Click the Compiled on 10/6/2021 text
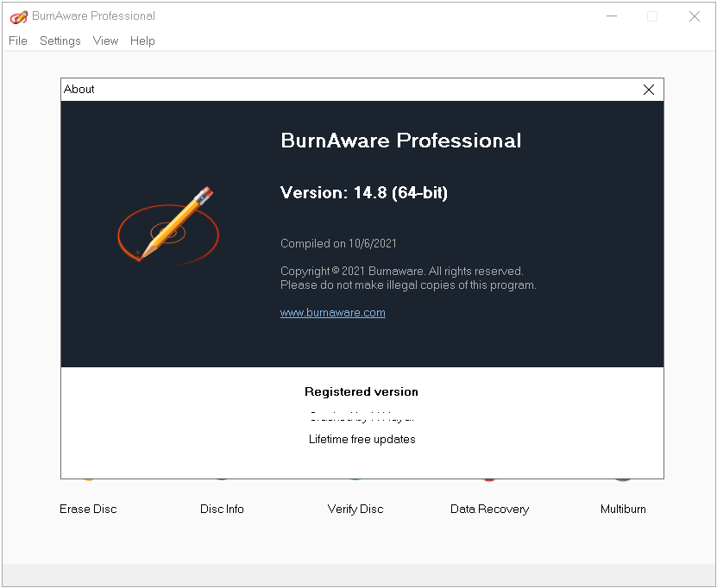Screen dimensions: 717x588 pyautogui.click(x=338, y=243)
